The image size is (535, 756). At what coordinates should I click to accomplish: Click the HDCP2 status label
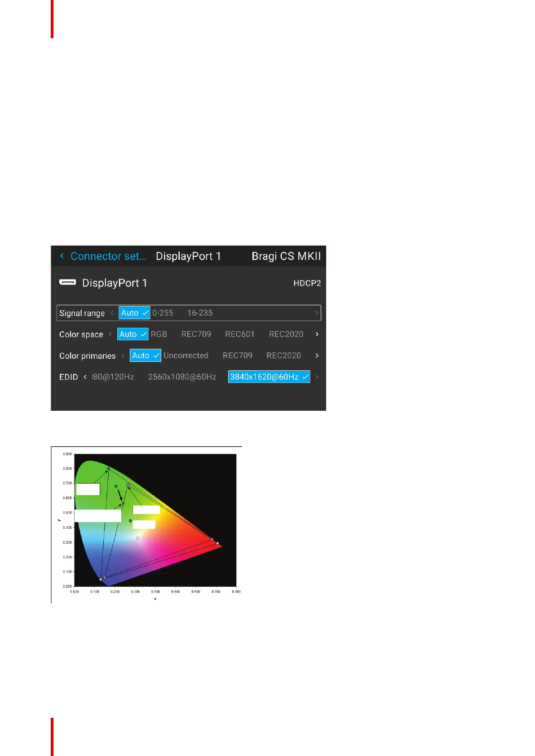[307, 283]
